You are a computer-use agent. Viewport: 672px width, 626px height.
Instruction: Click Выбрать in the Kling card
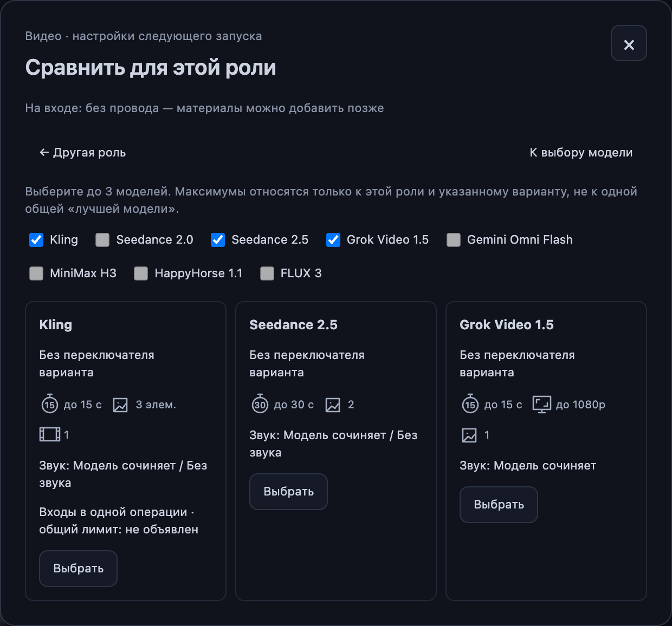[x=78, y=569]
